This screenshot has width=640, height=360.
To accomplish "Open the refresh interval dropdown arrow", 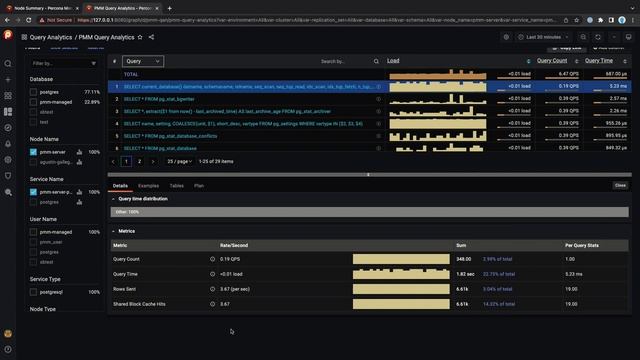I will point(613,37).
